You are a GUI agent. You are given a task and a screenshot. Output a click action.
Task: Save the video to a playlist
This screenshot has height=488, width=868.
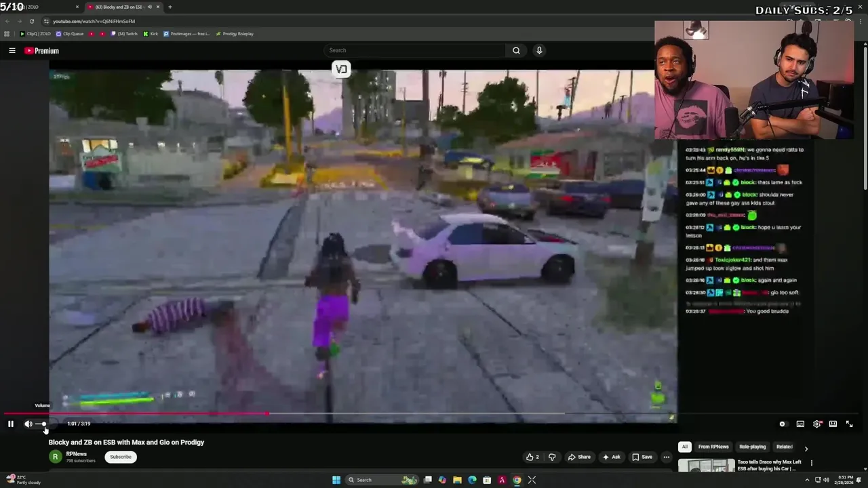(642, 457)
